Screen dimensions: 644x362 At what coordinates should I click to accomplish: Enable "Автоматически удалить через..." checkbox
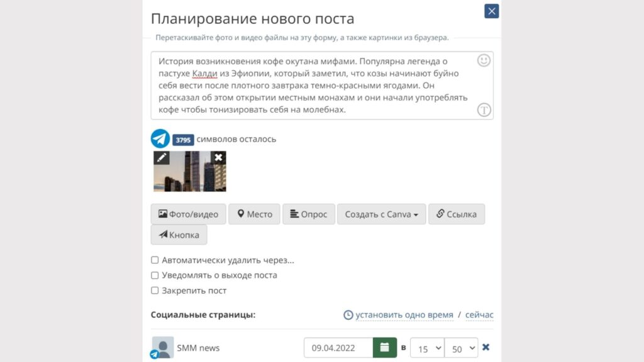coord(155,260)
